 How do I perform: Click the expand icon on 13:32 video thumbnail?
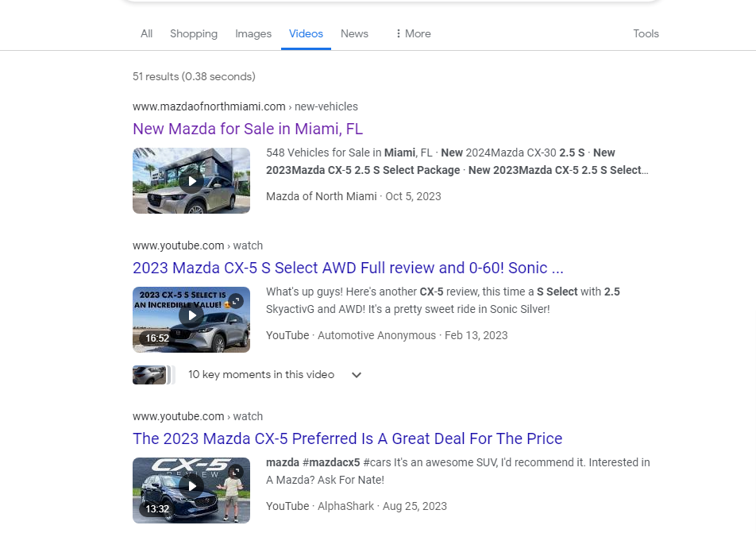coord(236,472)
